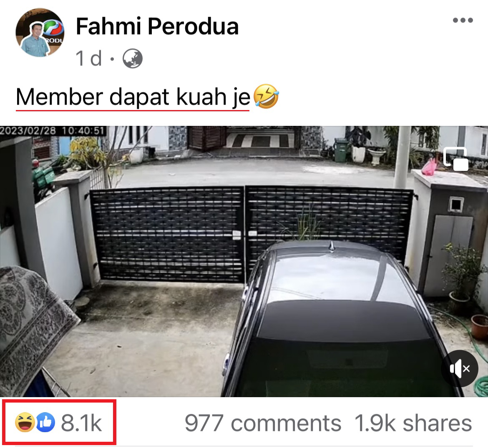Click the caption Member dapat kuah je
The width and height of the screenshot is (488, 448).
click(133, 97)
